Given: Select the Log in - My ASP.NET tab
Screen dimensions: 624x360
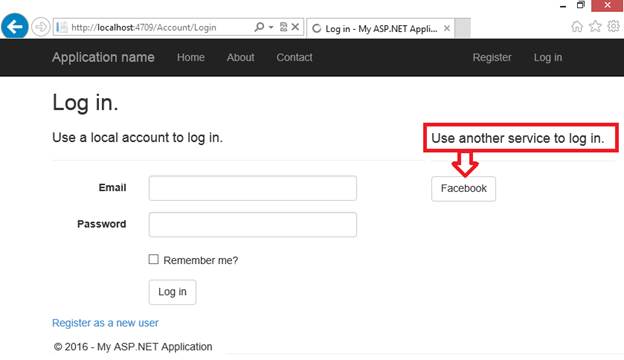Looking at the screenshot, I should pyautogui.click(x=380, y=28).
